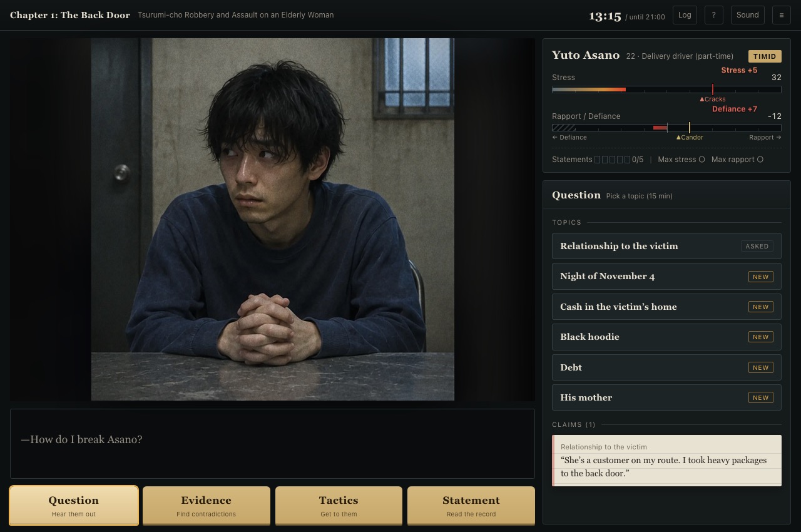Click the Stress meter bar
The width and height of the screenshot is (801, 532).
pyautogui.click(x=666, y=90)
